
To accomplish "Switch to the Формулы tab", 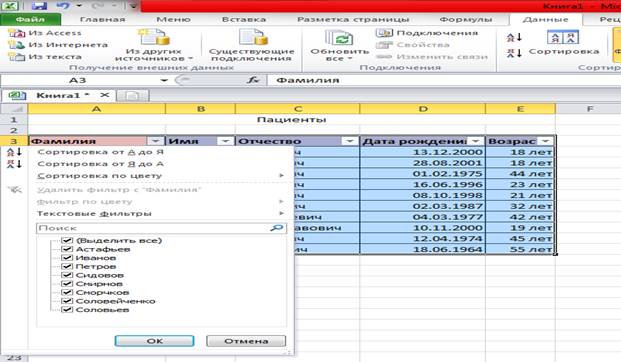I will pyautogui.click(x=466, y=19).
